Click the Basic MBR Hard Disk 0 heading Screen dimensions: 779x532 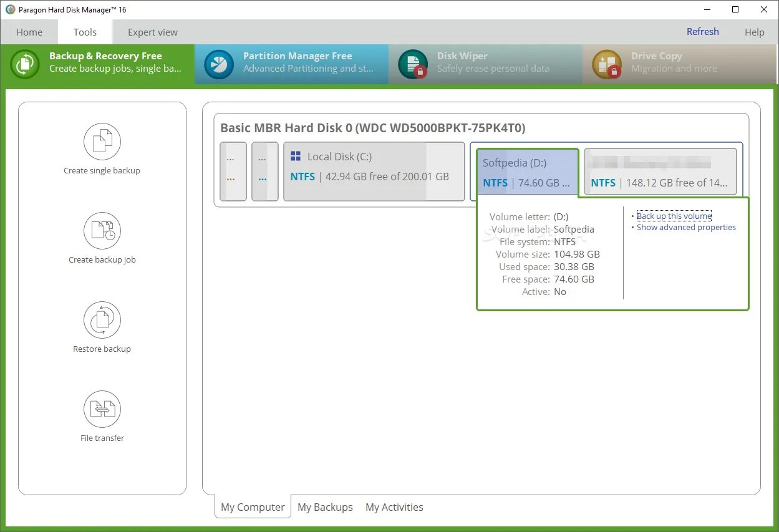(x=373, y=128)
